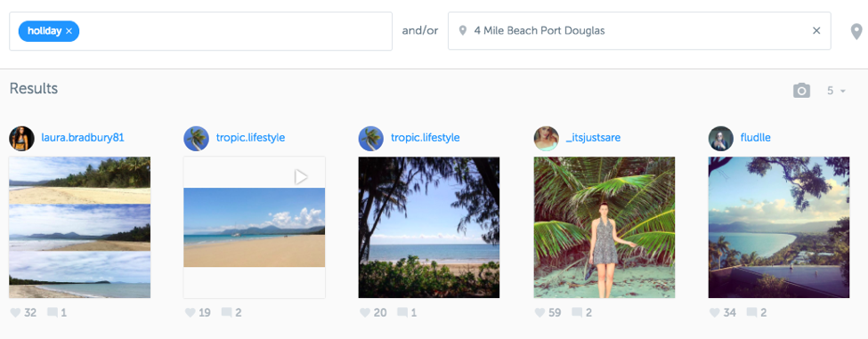Like the photo showing 20 likes

[365, 313]
